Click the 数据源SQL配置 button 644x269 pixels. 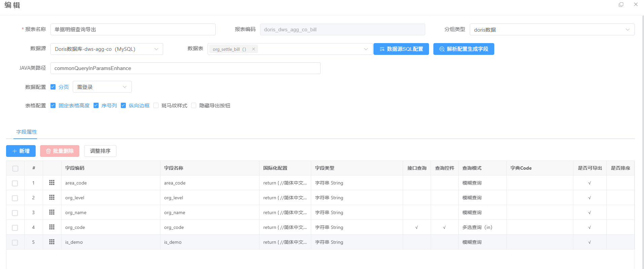click(x=401, y=49)
